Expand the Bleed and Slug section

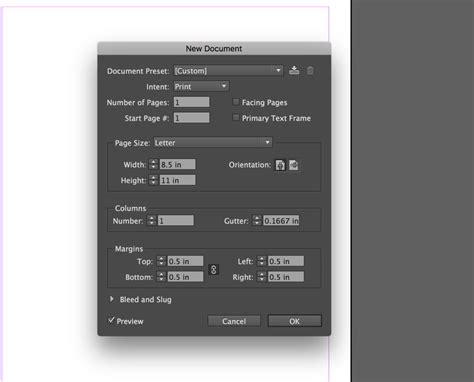click(112, 299)
